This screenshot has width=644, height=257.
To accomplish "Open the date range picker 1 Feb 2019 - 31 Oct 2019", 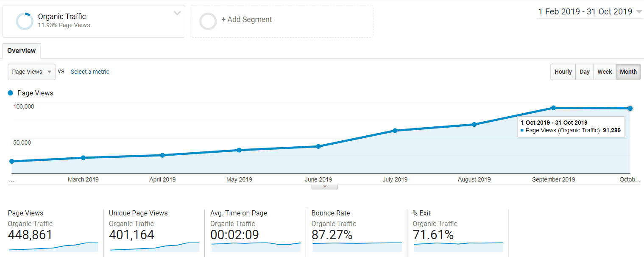I will pos(590,12).
